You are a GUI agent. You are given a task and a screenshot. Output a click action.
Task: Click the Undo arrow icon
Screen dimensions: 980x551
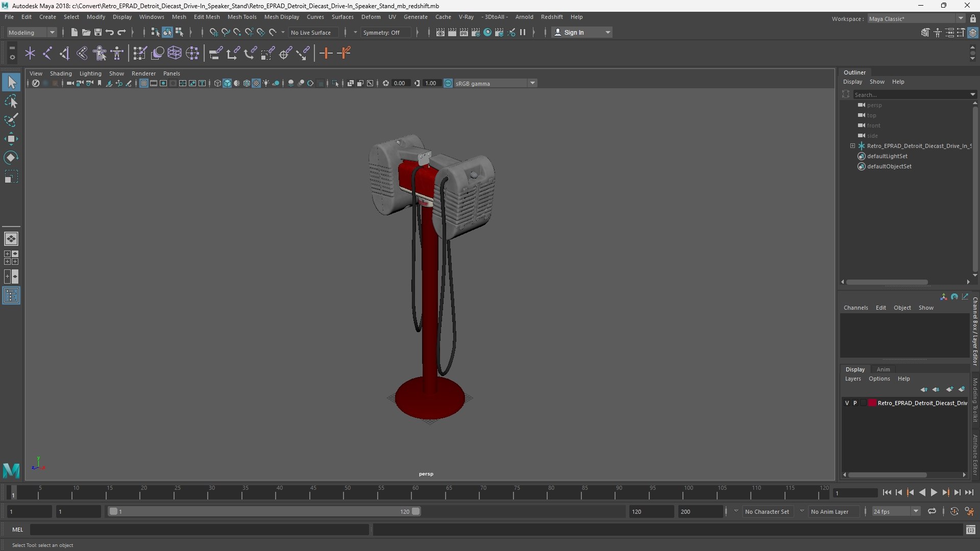pos(110,32)
